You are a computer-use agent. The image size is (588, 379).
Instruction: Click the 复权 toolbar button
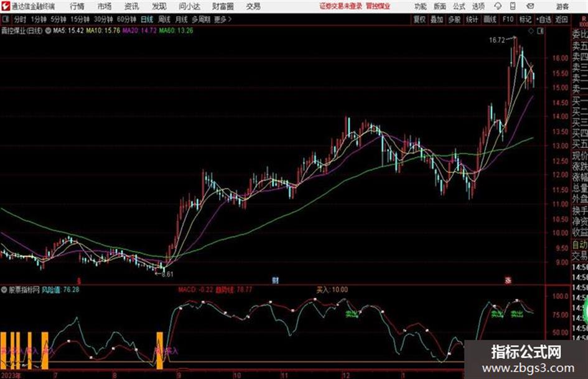click(419, 19)
